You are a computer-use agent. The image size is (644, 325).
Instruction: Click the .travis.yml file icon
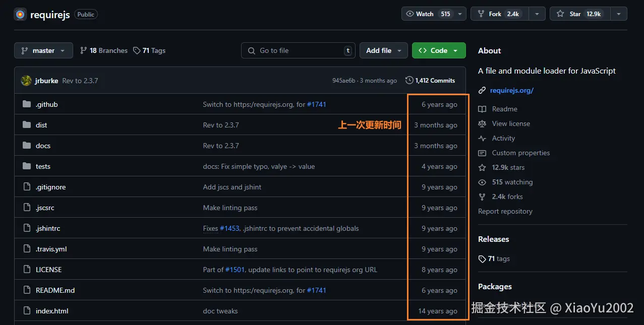tap(27, 249)
